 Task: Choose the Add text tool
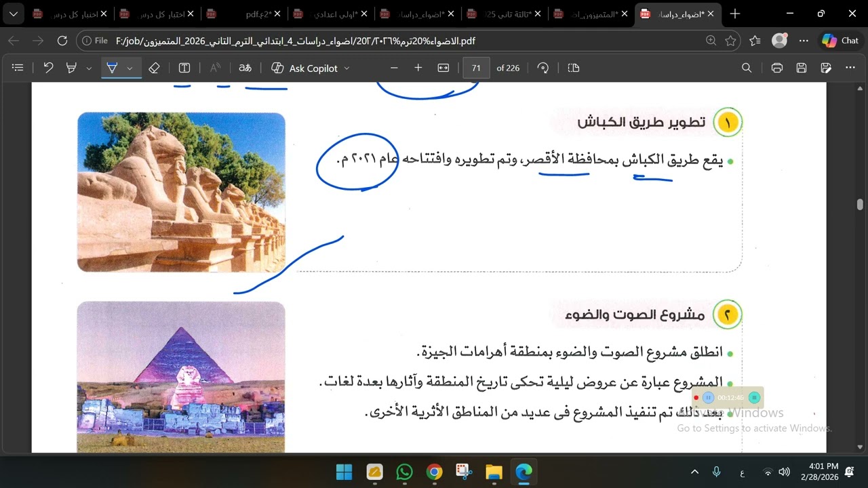[184, 68]
